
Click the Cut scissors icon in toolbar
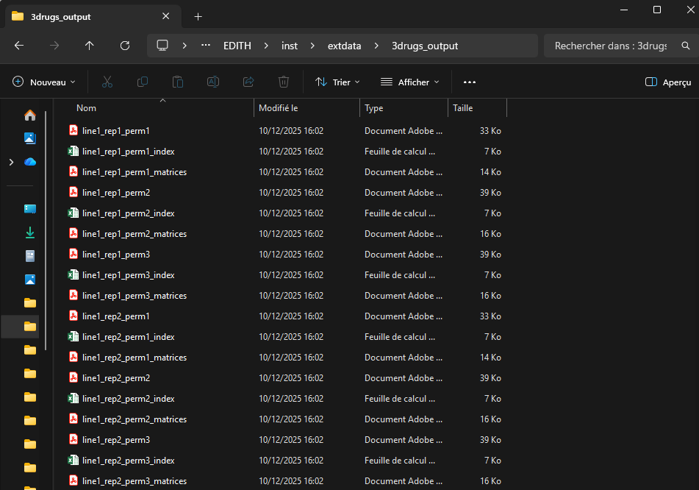pos(107,82)
